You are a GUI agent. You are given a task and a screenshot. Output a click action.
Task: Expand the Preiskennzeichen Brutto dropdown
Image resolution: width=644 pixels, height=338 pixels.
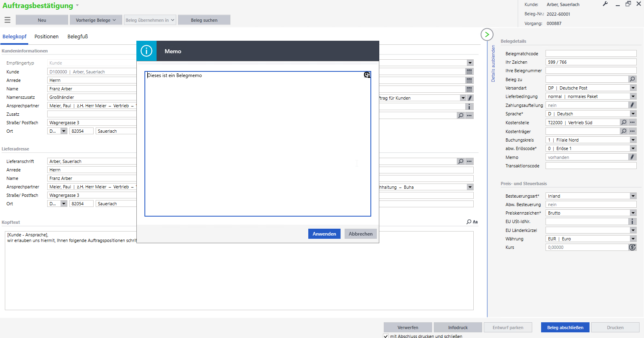[633, 213]
